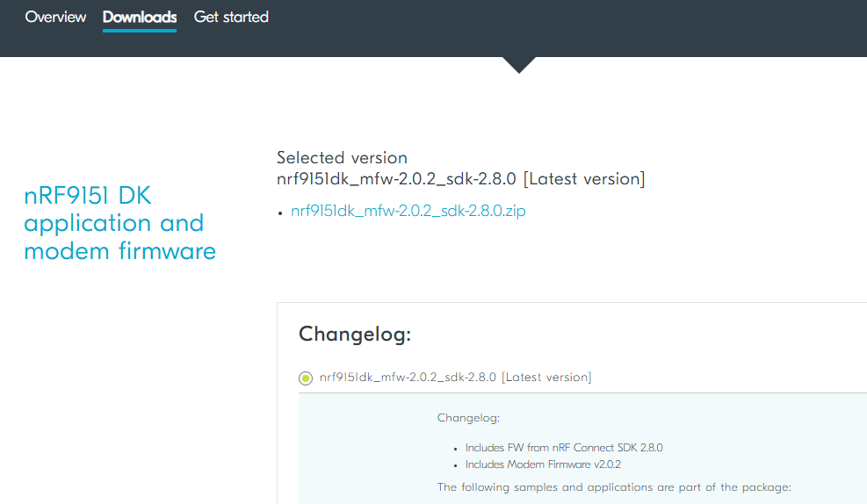Click the '[Latest version]' tag beside the radio button

[x=546, y=378]
